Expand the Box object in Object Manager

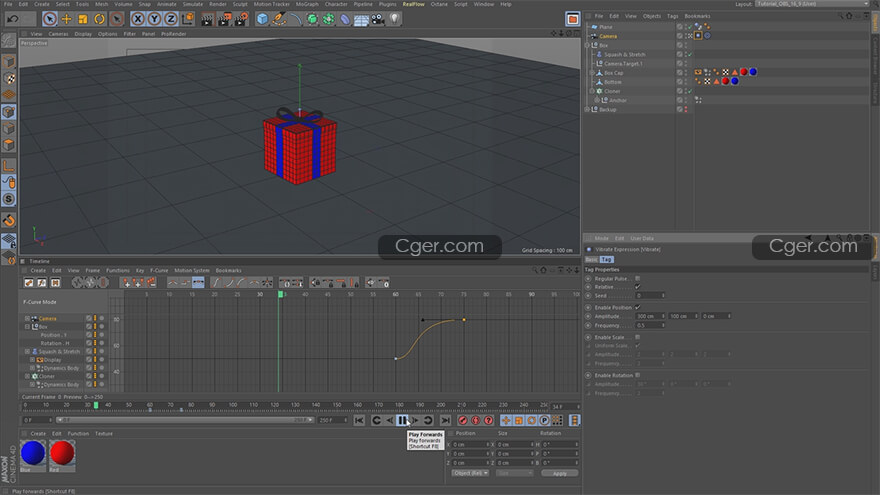tap(587, 45)
